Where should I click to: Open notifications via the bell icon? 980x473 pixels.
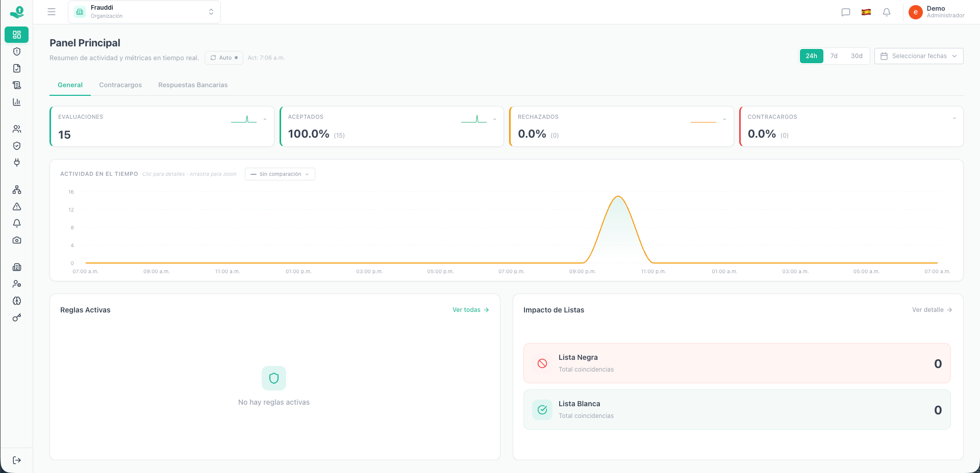click(x=886, y=12)
